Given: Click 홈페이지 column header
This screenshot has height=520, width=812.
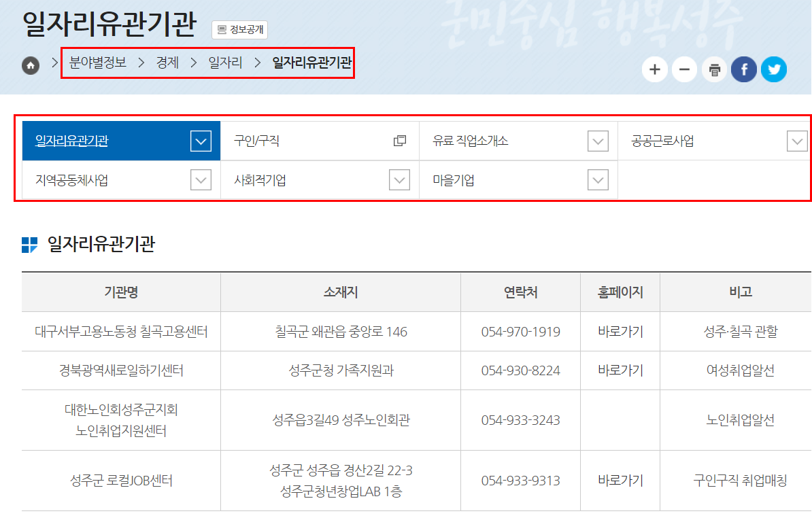Looking at the screenshot, I should pyautogui.click(x=620, y=292).
